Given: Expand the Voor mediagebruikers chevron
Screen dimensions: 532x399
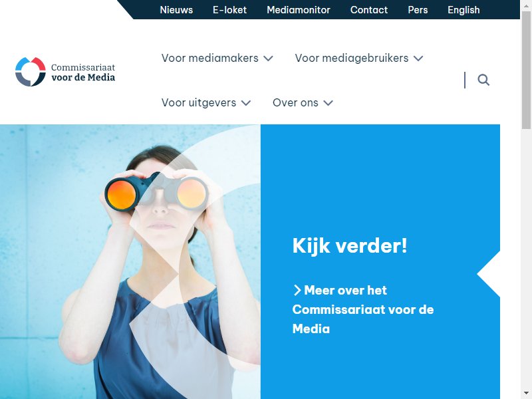Looking at the screenshot, I should (419, 59).
